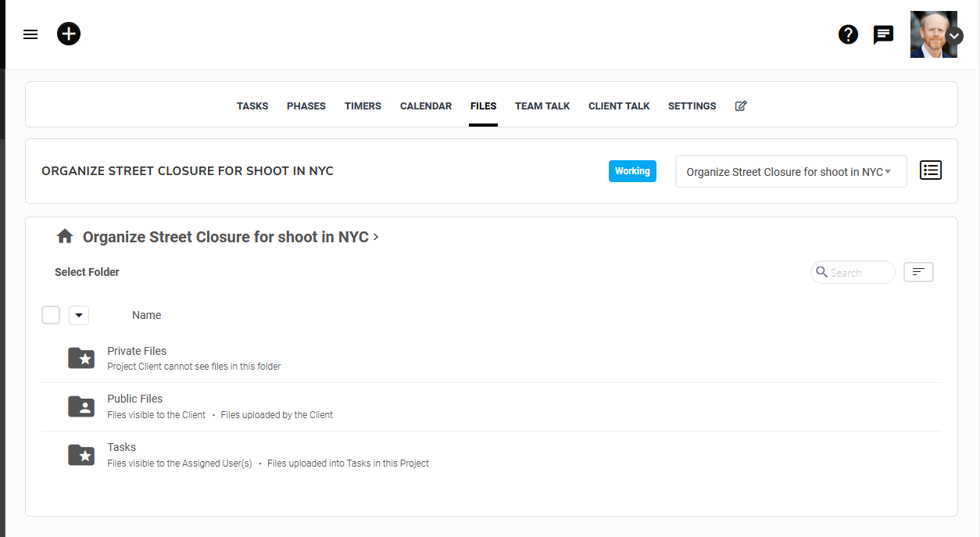Viewport: 980px width, 537px height.
Task: Switch to the Phases tab
Action: pyautogui.click(x=306, y=106)
